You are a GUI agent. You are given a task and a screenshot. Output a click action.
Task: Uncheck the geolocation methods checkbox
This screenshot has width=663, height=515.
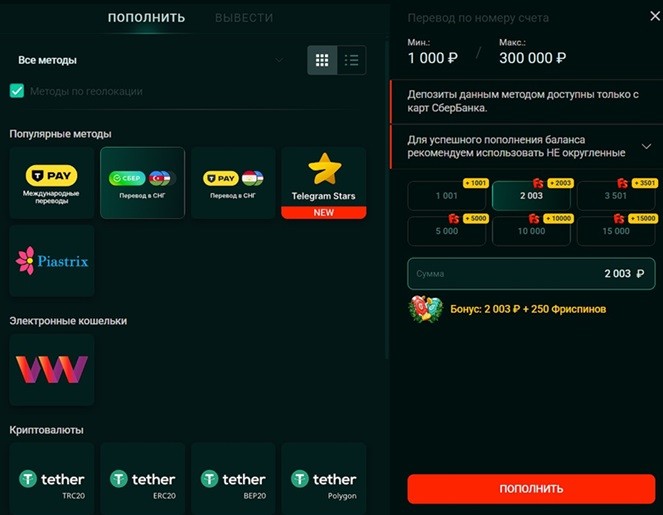17,91
